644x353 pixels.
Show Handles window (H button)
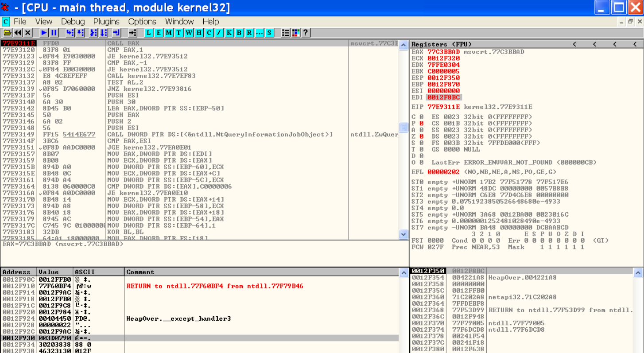(199, 33)
